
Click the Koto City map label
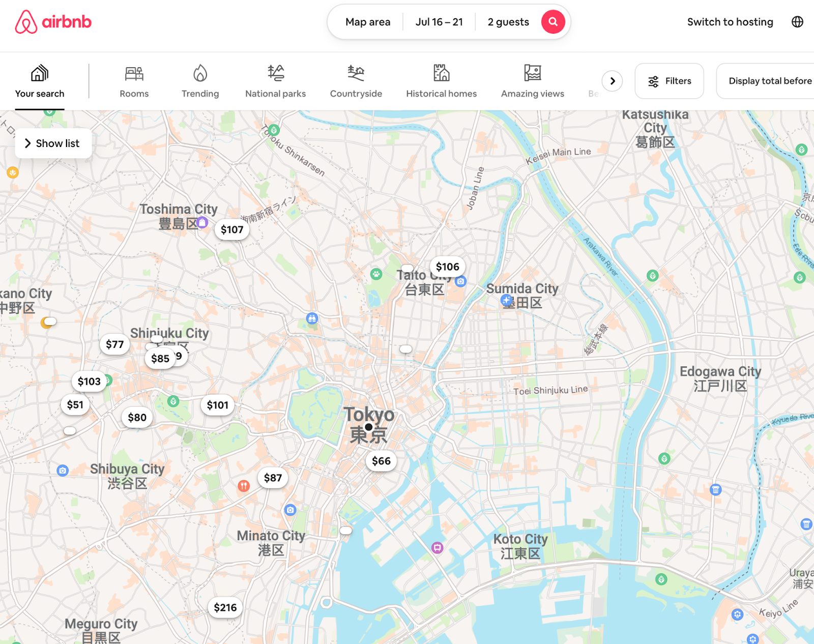coord(520,546)
